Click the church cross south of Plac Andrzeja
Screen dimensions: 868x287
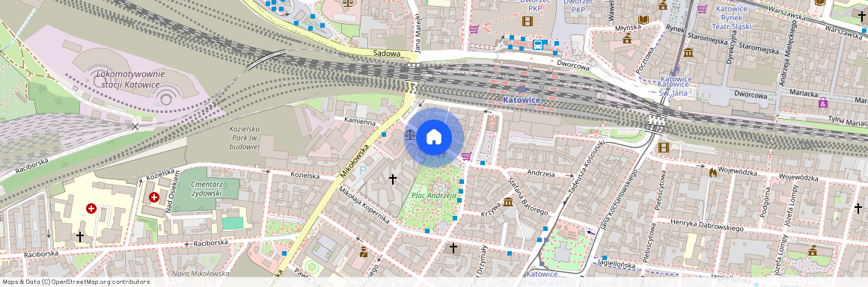pyautogui.click(x=453, y=248)
